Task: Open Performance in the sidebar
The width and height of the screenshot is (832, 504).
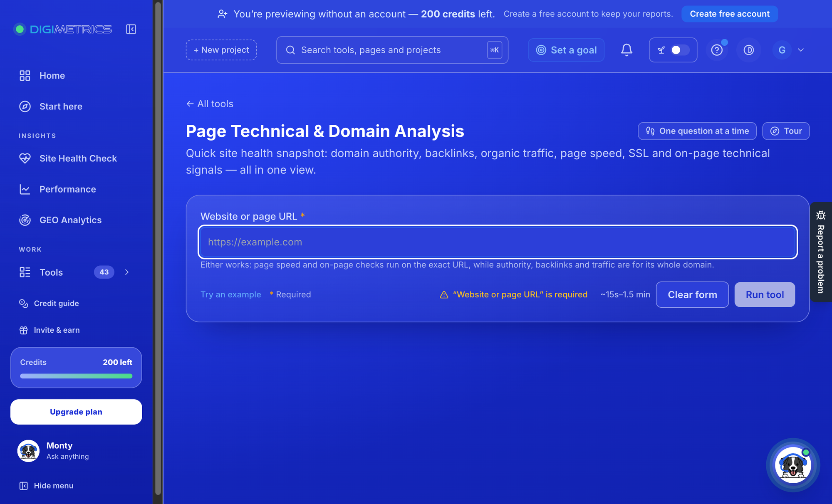Action: tap(76, 189)
